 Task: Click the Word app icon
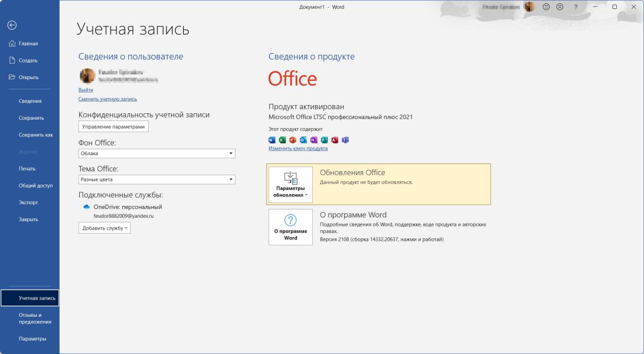pyautogui.click(x=272, y=140)
